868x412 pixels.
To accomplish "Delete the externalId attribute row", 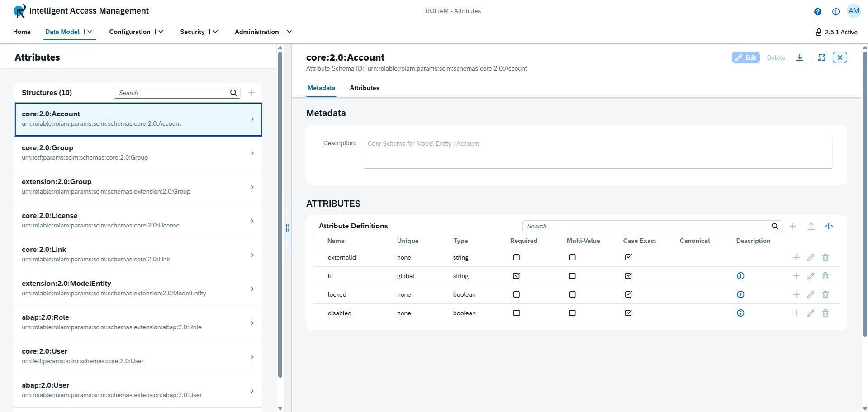I will [825, 257].
